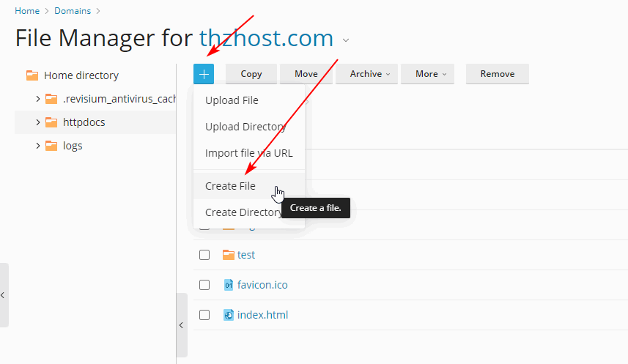Click the test folder icon in the list

pyautogui.click(x=229, y=255)
